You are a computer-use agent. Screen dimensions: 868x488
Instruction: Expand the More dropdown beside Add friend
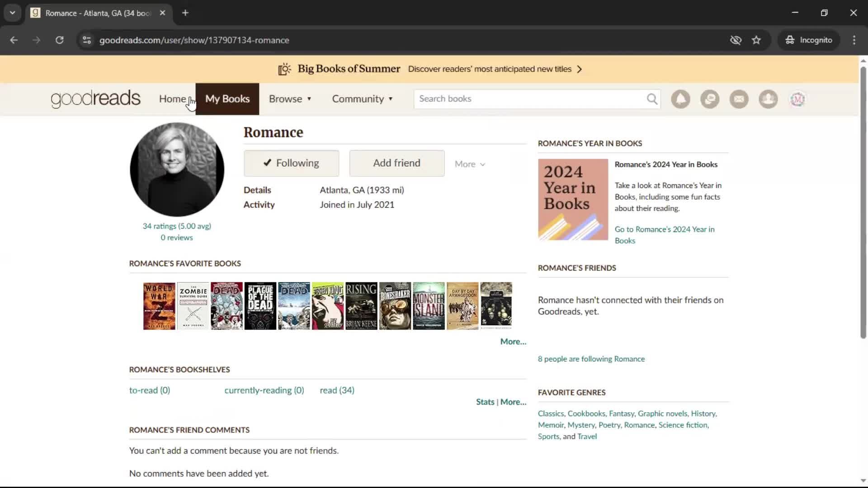470,164
